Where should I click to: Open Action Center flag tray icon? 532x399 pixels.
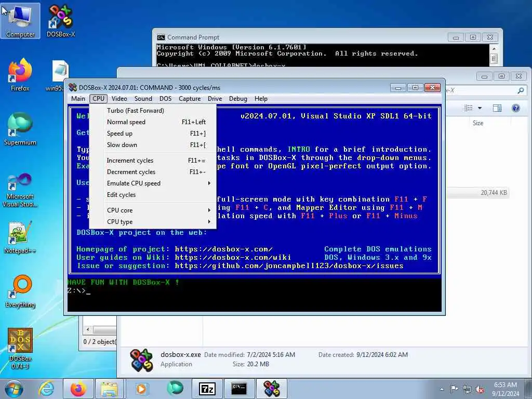pyautogui.click(x=454, y=389)
